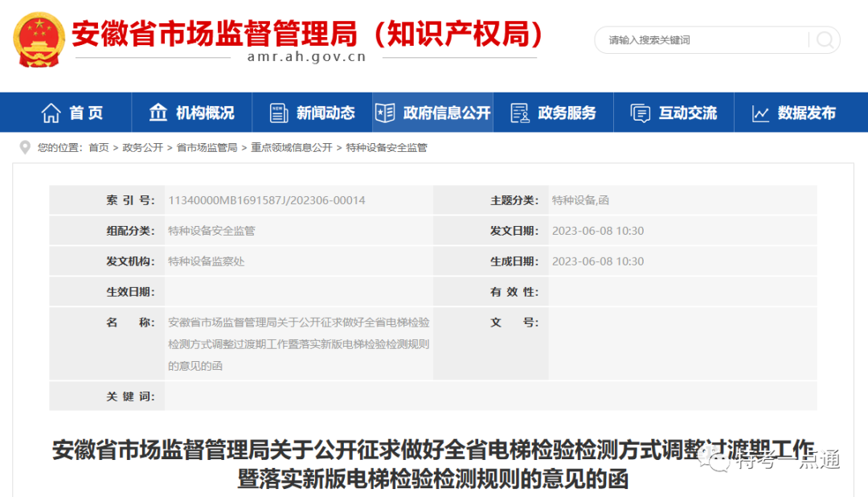Click the 关键词 field label
The image size is (868, 497).
pyautogui.click(x=131, y=396)
